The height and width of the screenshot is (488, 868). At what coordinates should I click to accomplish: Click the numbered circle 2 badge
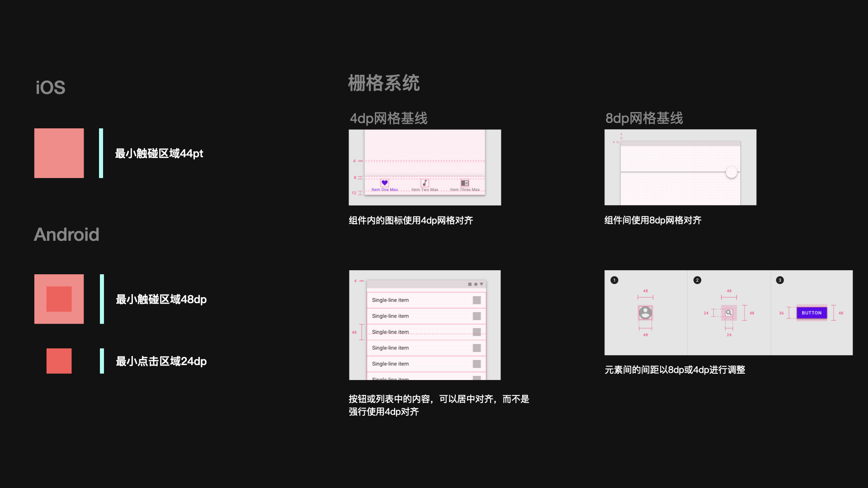pos(697,280)
